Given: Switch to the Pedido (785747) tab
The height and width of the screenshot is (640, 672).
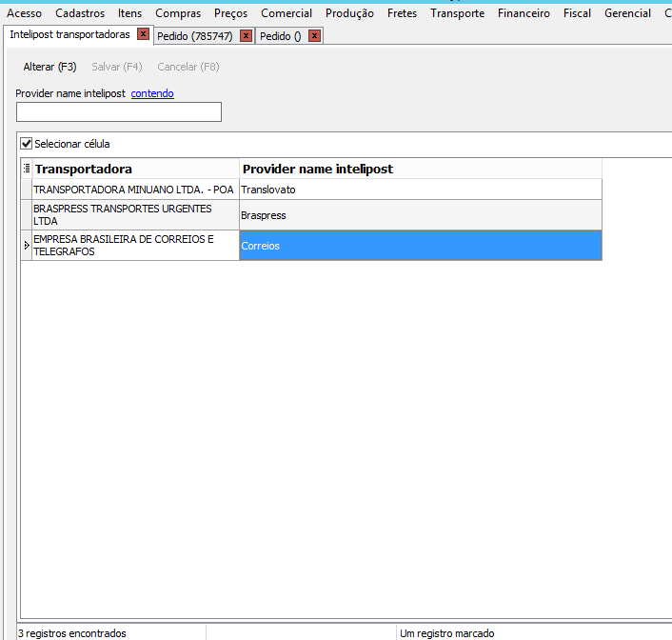Looking at the screenshot, I should (x=195, y=36).
